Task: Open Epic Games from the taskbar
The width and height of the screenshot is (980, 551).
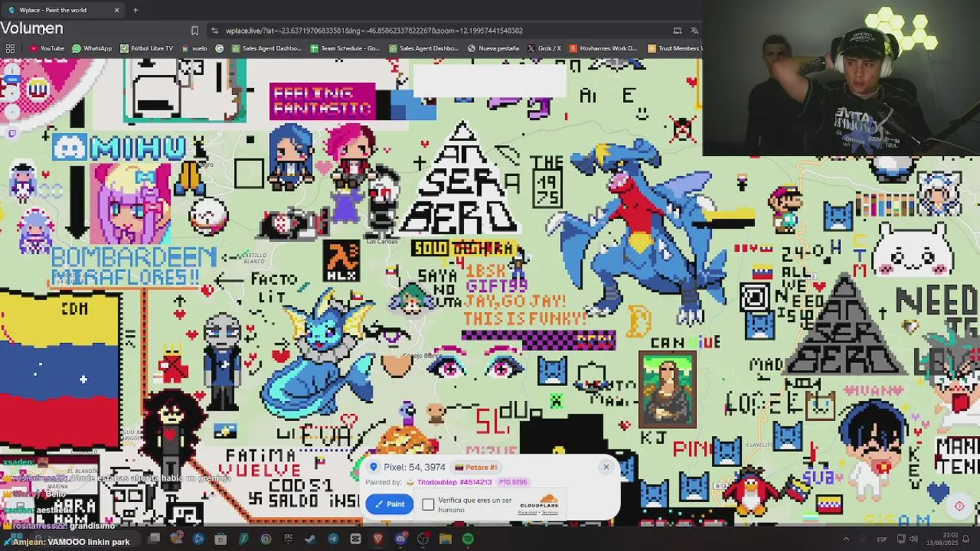Action: pyautogui.click(x=289, y=540)
